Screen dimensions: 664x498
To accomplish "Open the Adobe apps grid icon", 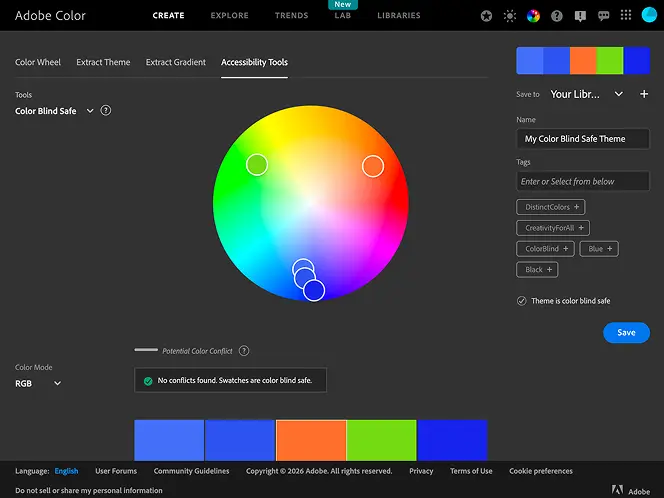I will [626, 16].
